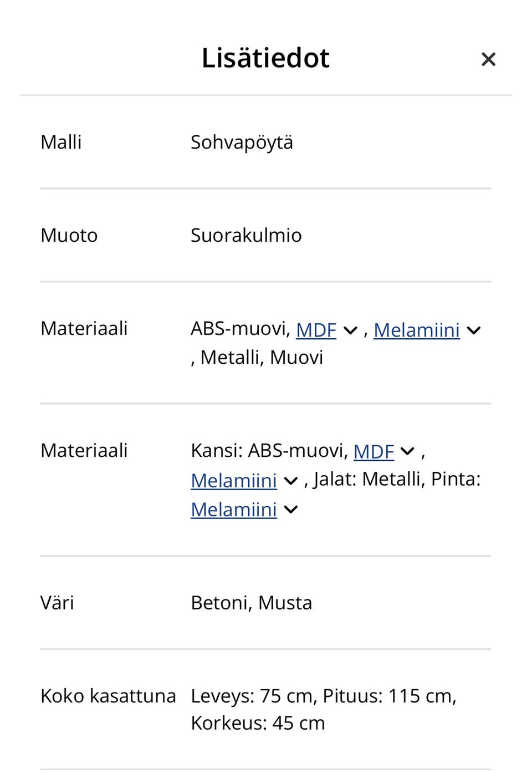Expand chevron beside MDF in Kansi materials
This screenshot has width=532, height=773.
(407, 451)
